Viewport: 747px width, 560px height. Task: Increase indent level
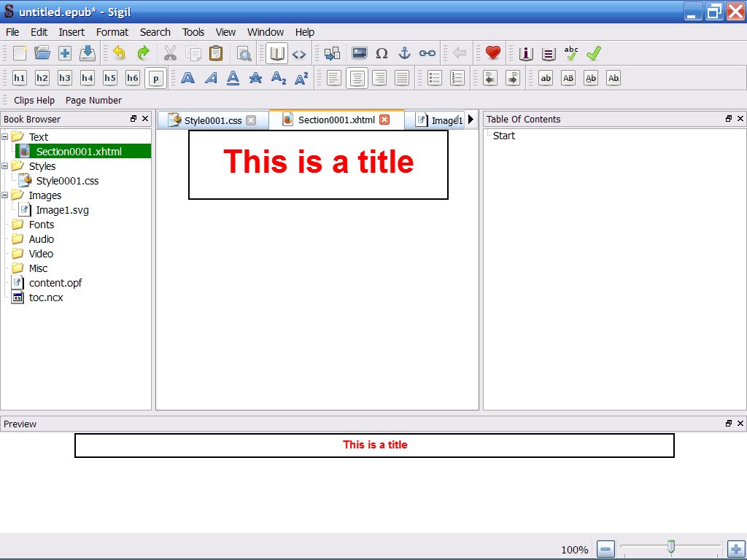click(x=513, y=78)
